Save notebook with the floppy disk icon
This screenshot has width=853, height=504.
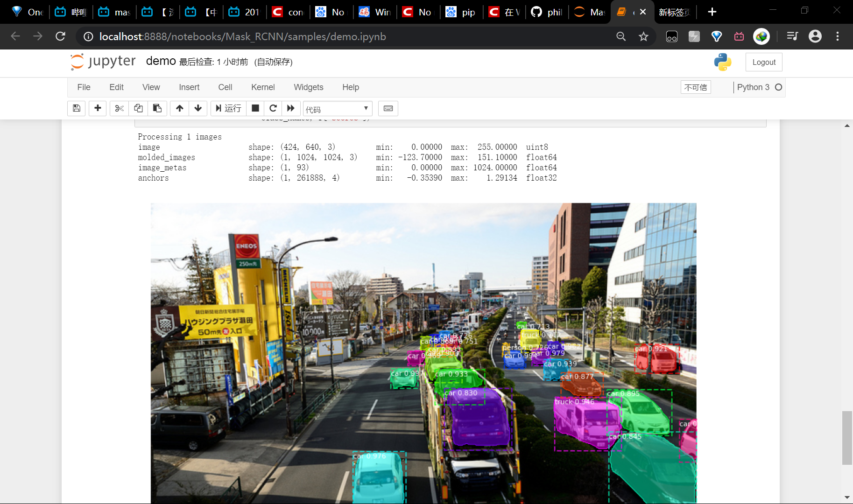[77, 108]
